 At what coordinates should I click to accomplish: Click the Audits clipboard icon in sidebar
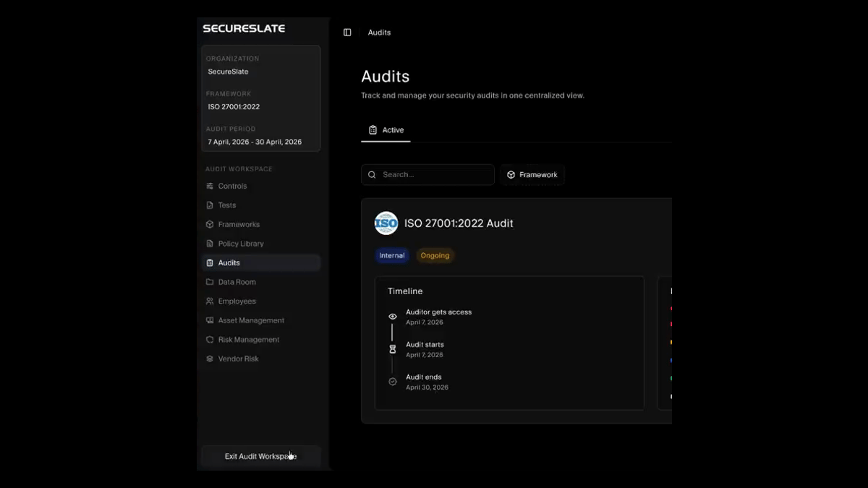[x=210, y=263]
